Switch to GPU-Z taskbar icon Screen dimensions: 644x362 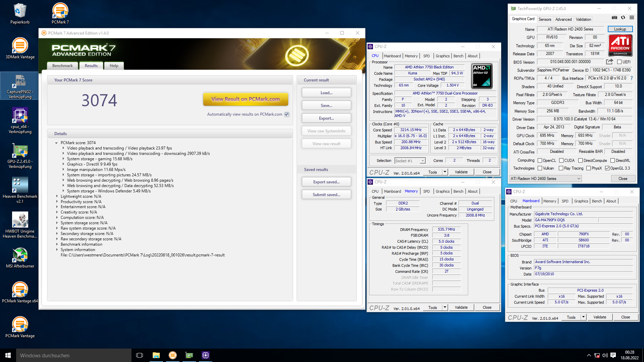(189, 355)
